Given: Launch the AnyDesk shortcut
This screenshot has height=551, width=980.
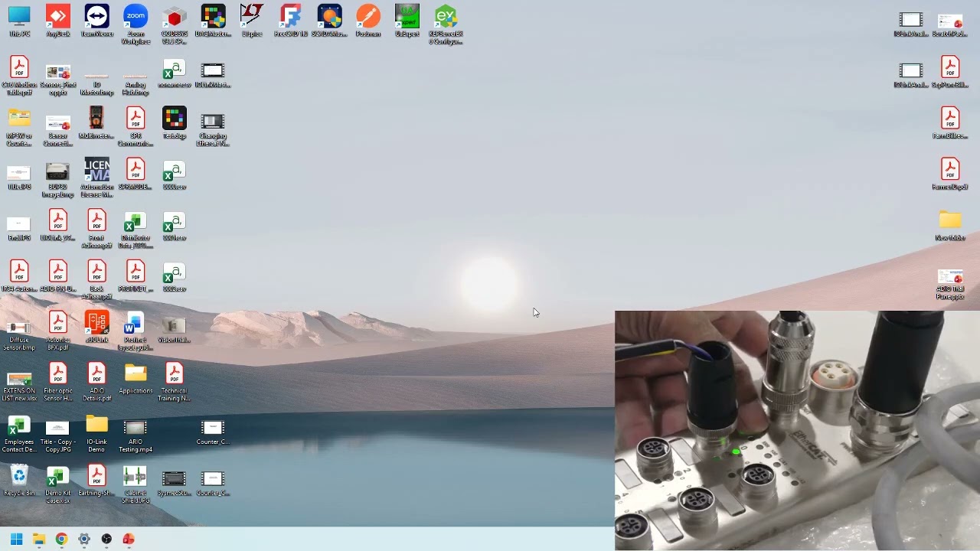Looking at the screenshot, I should (x=58, y=21).
